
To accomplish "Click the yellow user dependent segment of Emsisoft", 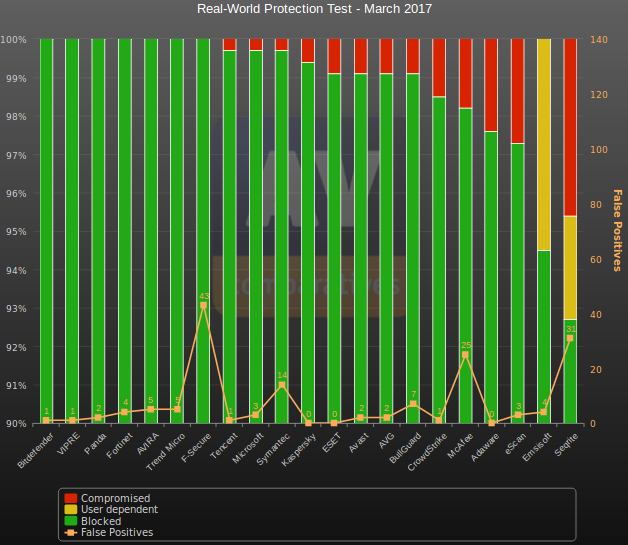I will 544,145.
